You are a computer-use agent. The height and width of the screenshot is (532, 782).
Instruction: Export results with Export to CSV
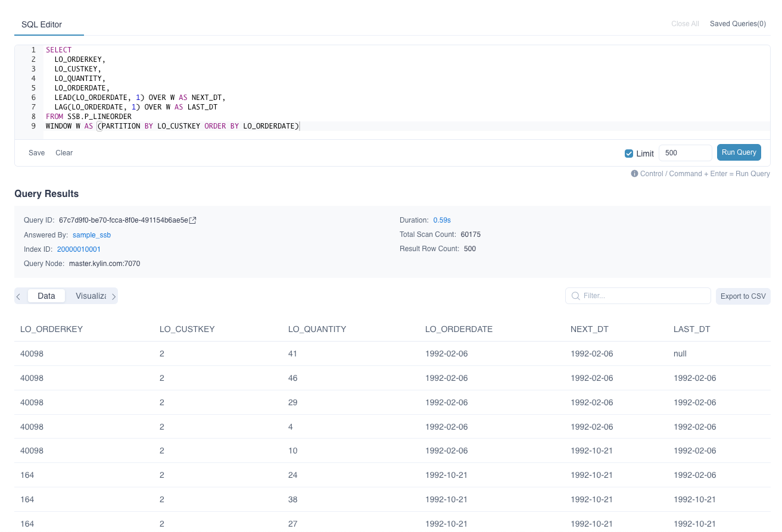coord(743,296)
